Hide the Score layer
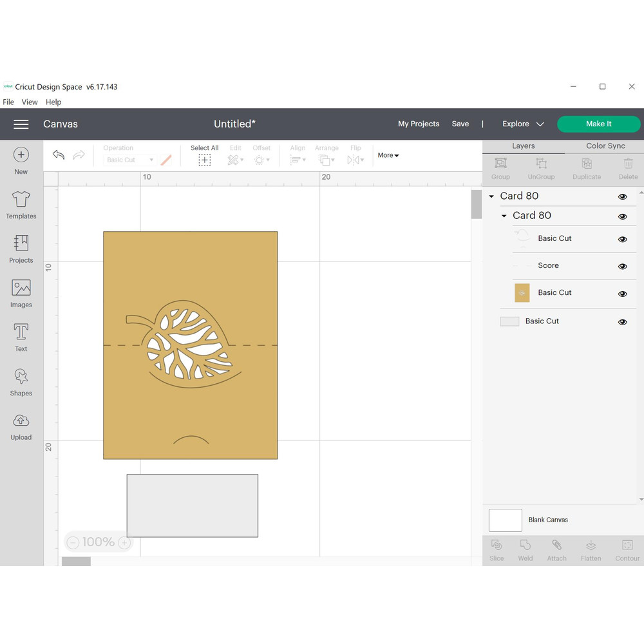Screen dimensions: 644x644 click(622, 267)
